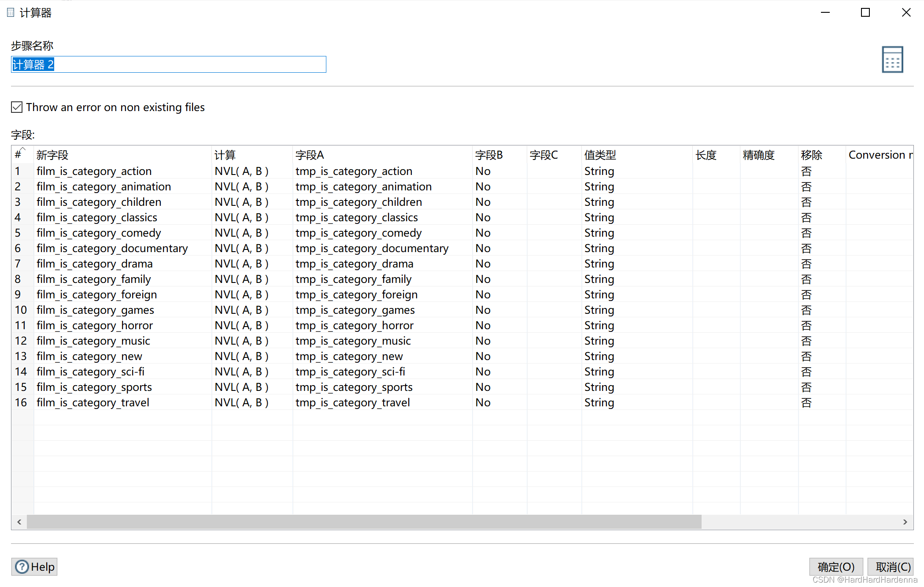Select cell film_is_category_games
924x587 pixels.
tap(123, 310)
